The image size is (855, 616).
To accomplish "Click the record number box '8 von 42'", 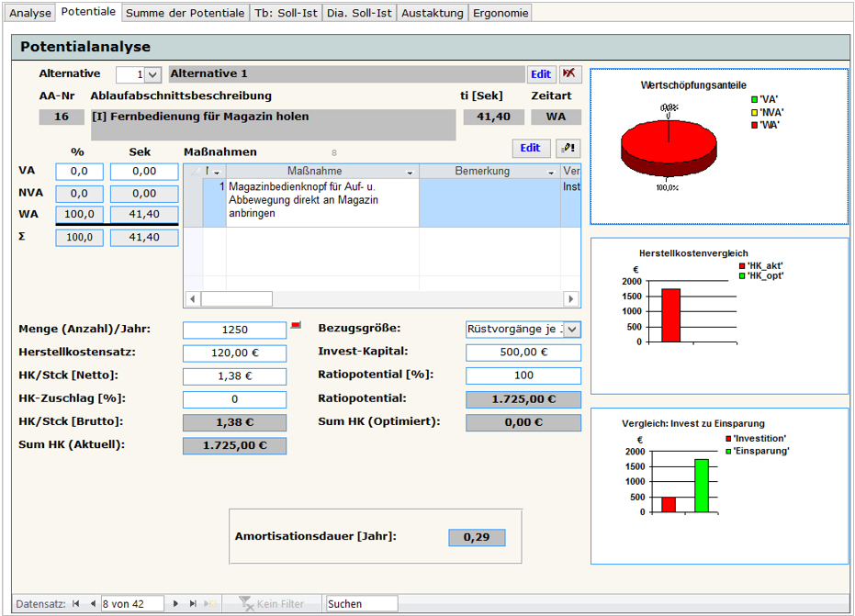I will [x=132, y=603].
